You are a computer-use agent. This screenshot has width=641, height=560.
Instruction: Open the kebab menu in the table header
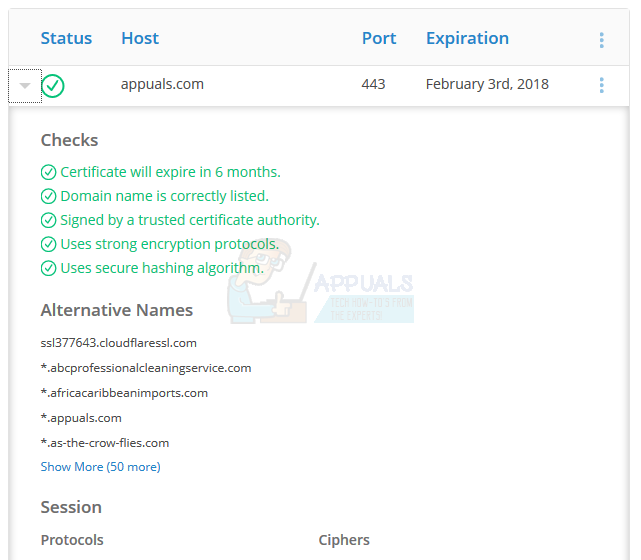[x=601, y=40]
